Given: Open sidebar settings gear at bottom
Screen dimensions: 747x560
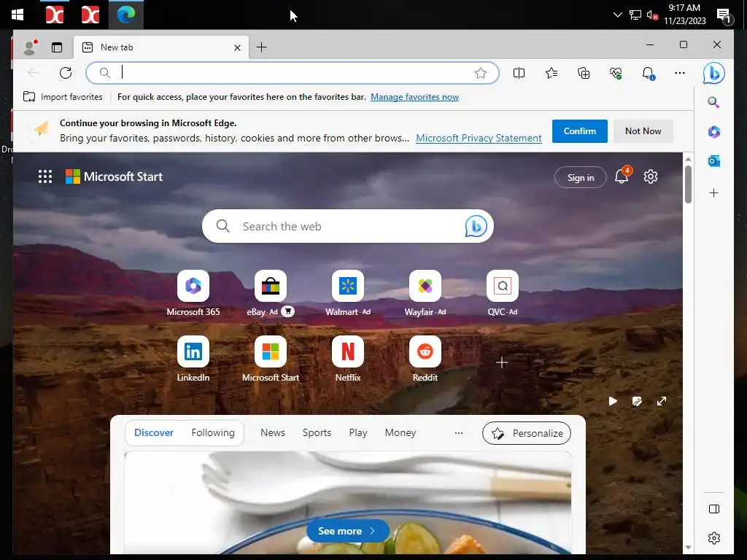Looking at the screenshot, I should (x=713, y=538).
